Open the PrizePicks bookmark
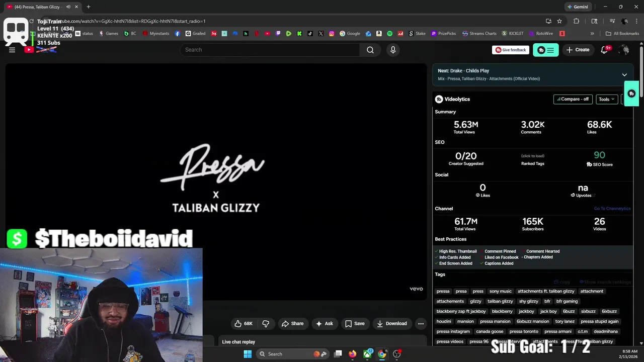 443,34
